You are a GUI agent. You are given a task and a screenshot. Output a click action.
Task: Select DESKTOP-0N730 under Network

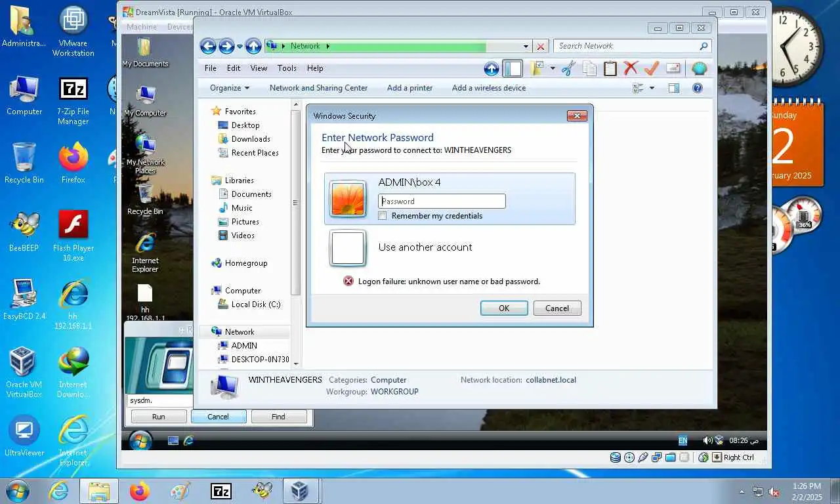pyautogui.click(x=260, y=360)
